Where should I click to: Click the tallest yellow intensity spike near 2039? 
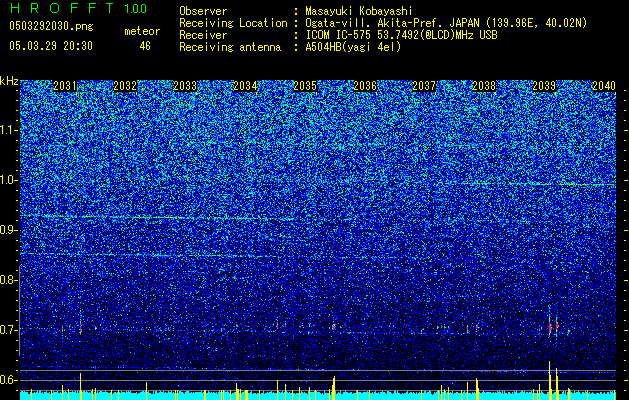(x=549, y=380)
